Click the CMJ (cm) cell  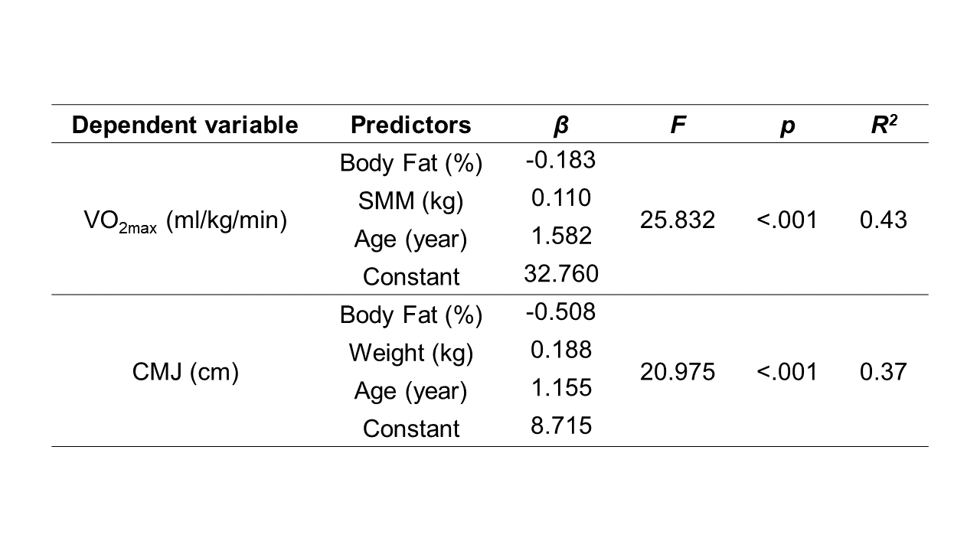pos(185,372)
